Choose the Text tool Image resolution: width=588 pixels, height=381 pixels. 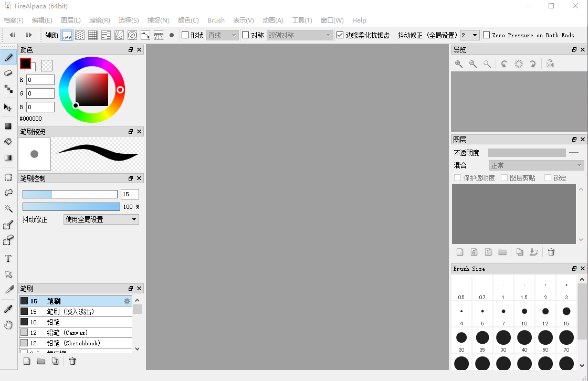(8, 259)
